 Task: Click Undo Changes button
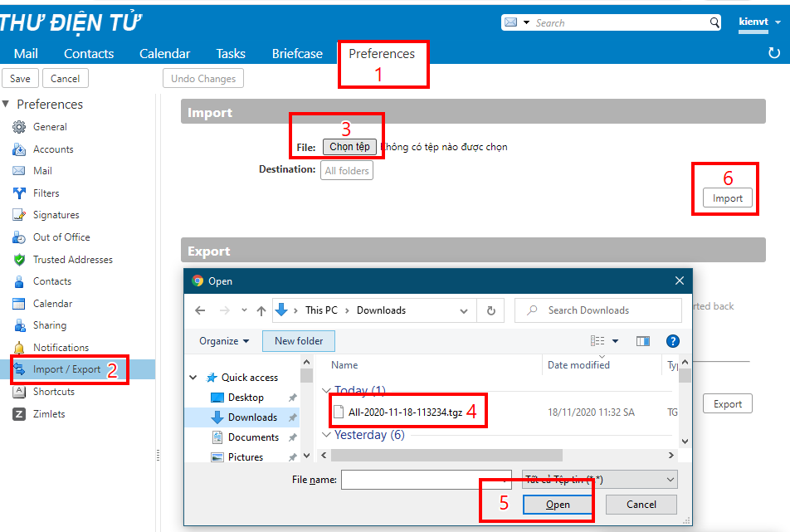pos(203,79)
